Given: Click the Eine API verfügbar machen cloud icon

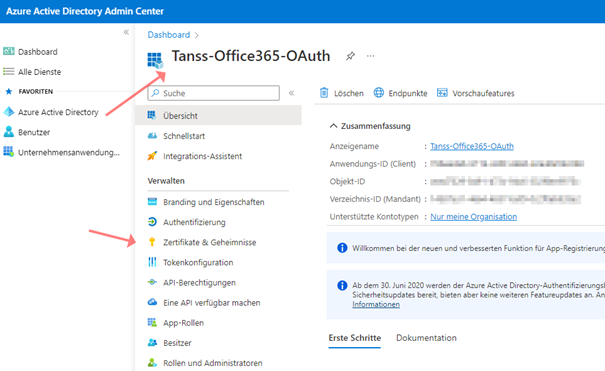Looking at the screenshot, I should pyautogui.click(x=152, y=302).
